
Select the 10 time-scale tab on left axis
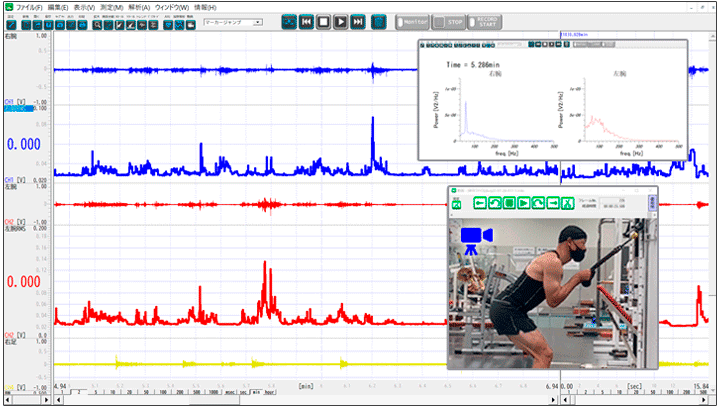112,392
